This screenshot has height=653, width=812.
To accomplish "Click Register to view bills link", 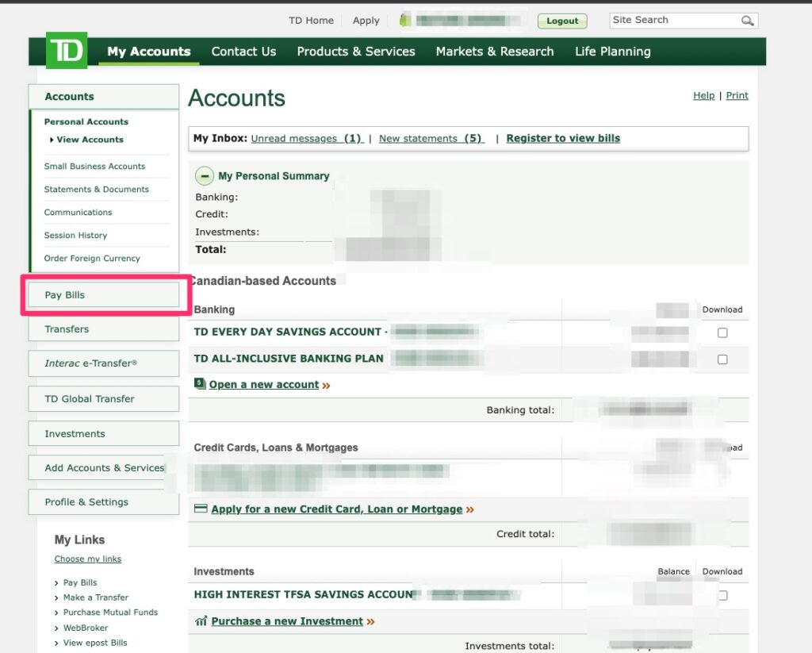I will [x=563, y=138].
